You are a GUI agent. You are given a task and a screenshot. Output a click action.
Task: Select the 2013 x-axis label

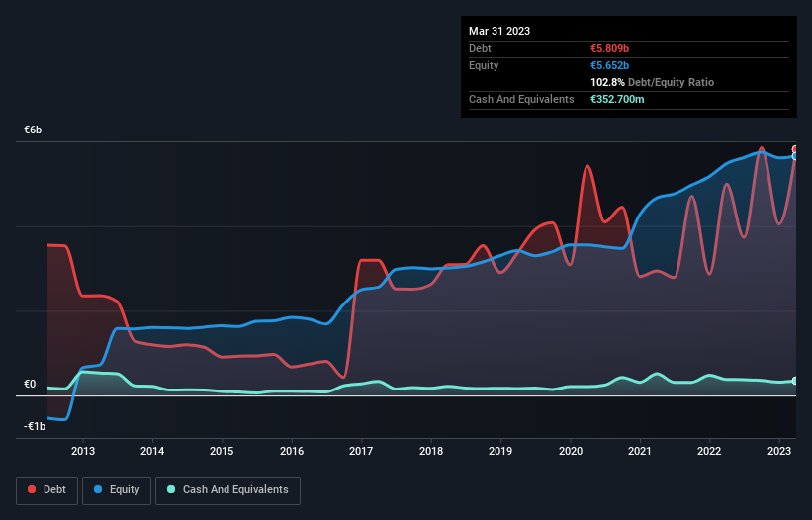click(x=83, y=451)
